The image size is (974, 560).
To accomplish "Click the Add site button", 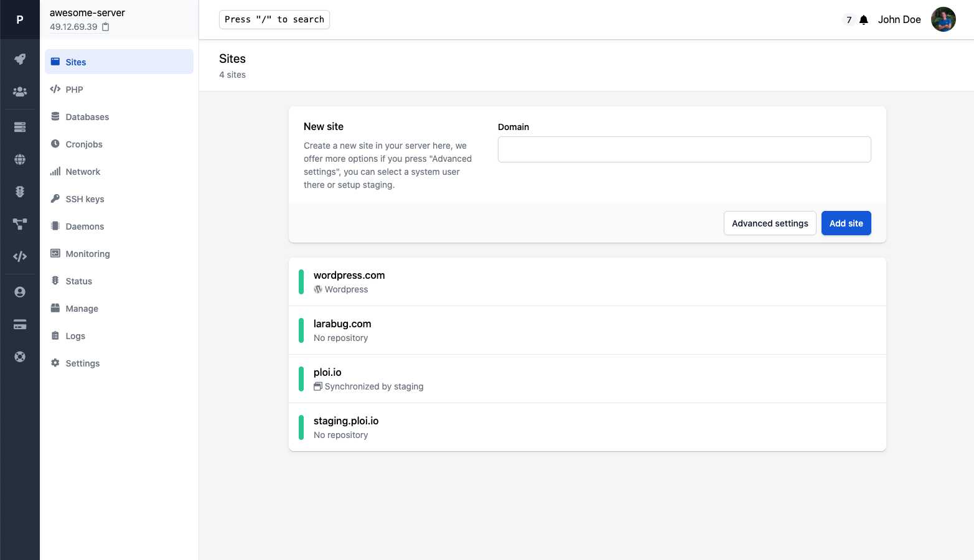I will click(x=846, y=223).
